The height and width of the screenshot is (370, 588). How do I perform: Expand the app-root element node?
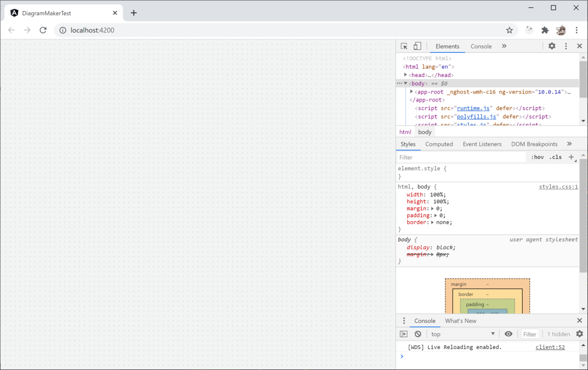[x=412, y=92]
